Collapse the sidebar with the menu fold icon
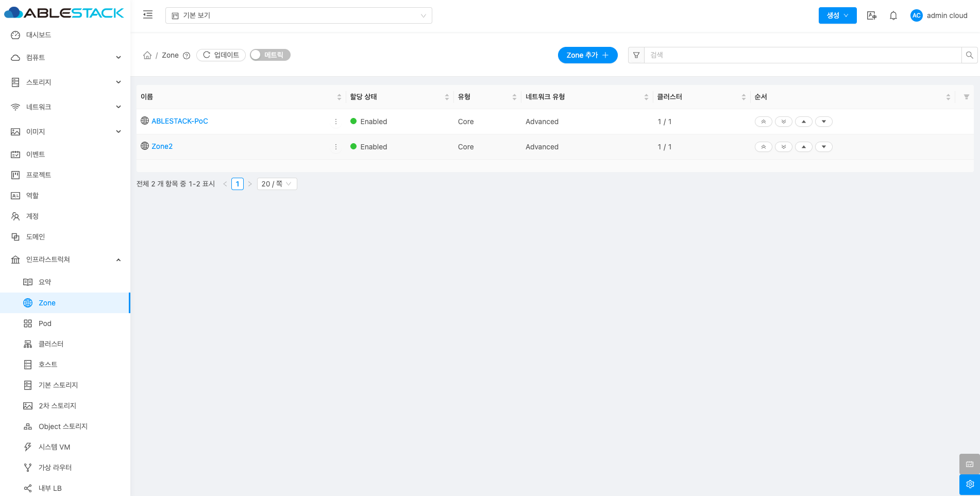 click(148, 15)
